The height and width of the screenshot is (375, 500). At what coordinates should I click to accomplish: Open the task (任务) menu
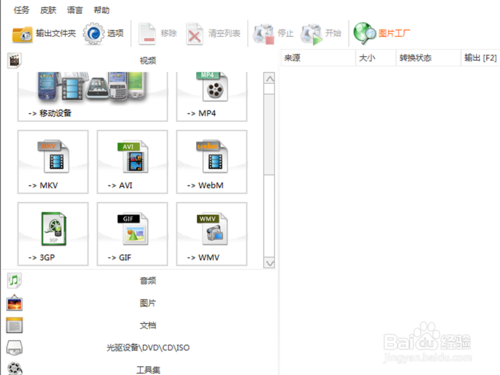(21, 10)
